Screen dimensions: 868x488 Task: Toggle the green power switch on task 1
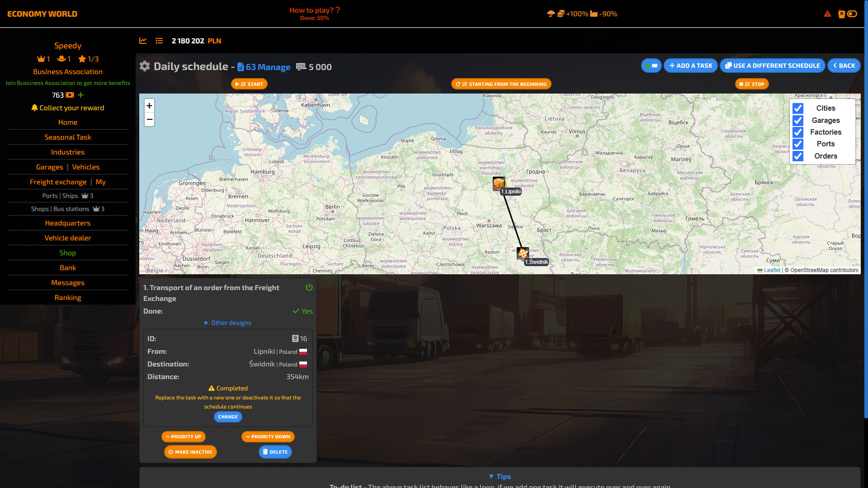pyautogui.click(x=309, y=287)
